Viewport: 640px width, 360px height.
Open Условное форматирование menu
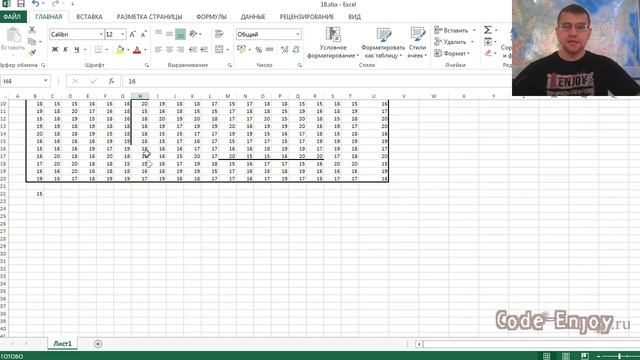[x=333, y=42]
